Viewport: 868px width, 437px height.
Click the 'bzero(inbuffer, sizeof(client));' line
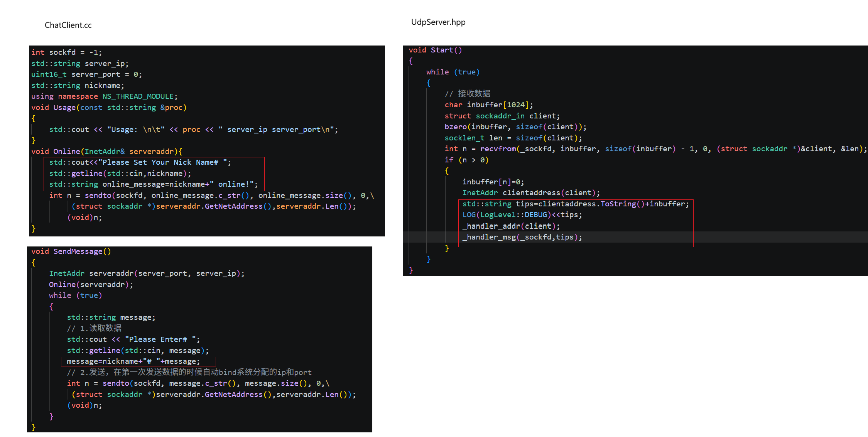516,127
